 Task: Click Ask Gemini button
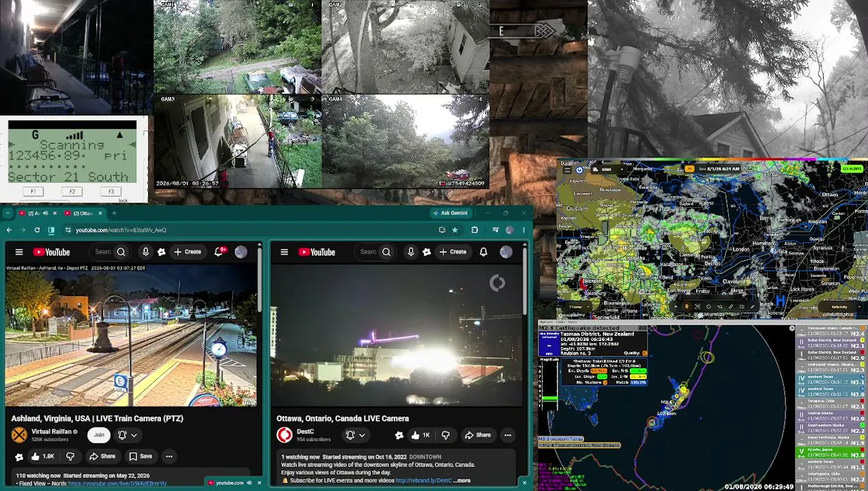pyautogui.click(x=450, y=213)
